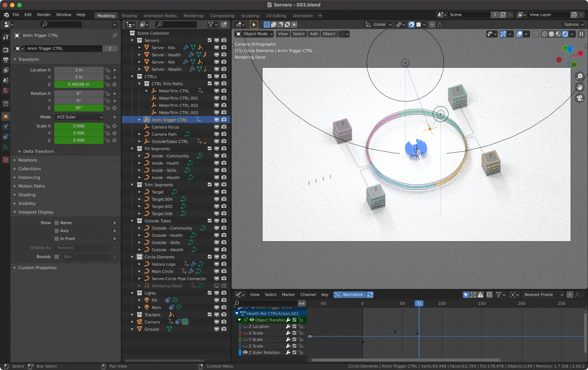
Task: Open the Render menu
Action: pyautogui.click(x=44, y=15)
